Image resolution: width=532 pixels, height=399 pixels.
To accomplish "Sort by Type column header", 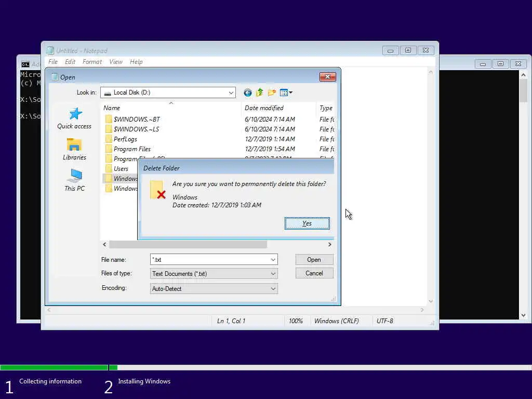I will coord(326,108).
